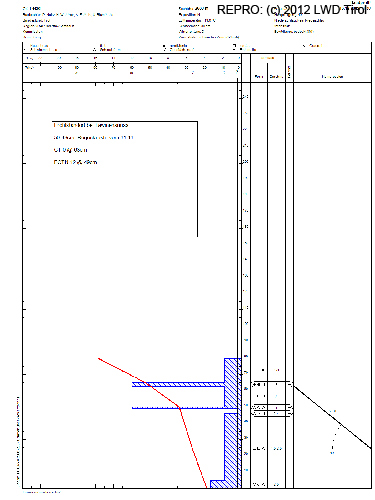
Task: Select the second text line in the annotation box
Action: 93,138
